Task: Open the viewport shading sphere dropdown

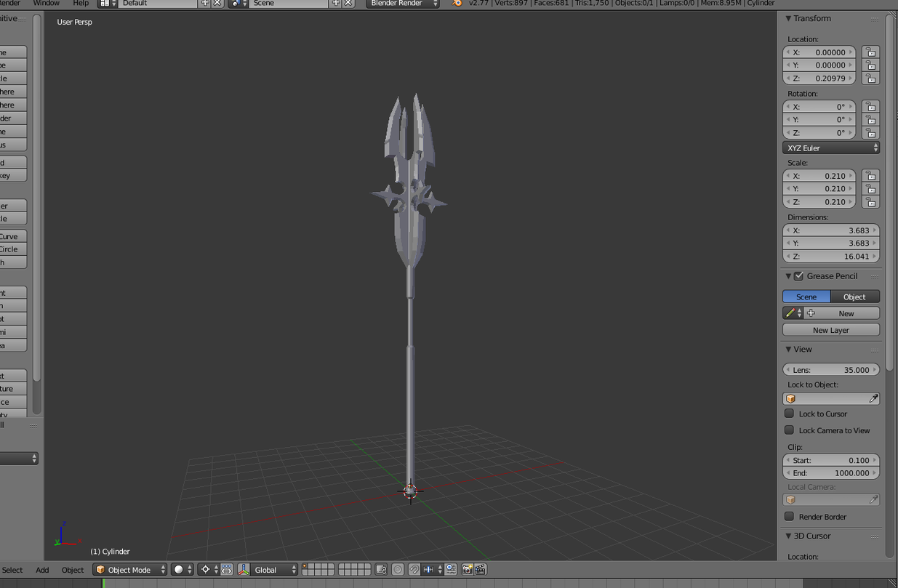Action: [183, 570]
